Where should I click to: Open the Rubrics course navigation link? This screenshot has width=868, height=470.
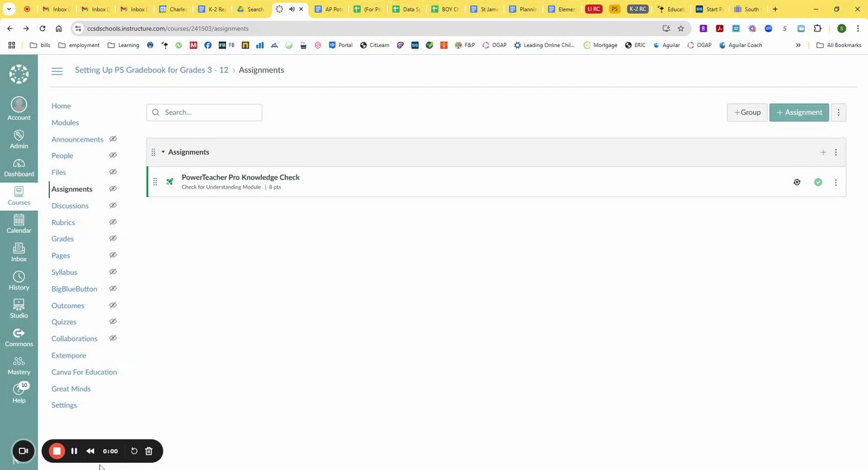[63, 223]
